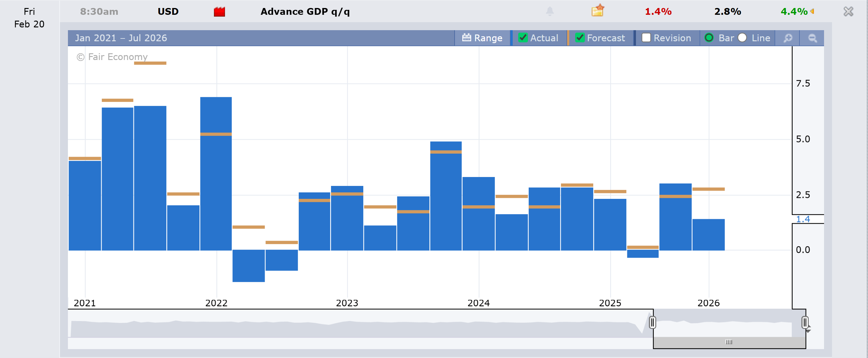Click the Advance GDP q/q event title

pyautogui.click(x=305, y=12)
